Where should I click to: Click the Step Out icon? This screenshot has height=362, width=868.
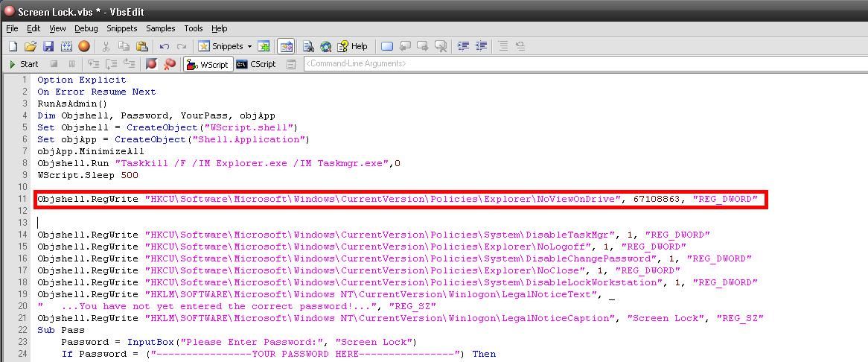tap(129, 64)
